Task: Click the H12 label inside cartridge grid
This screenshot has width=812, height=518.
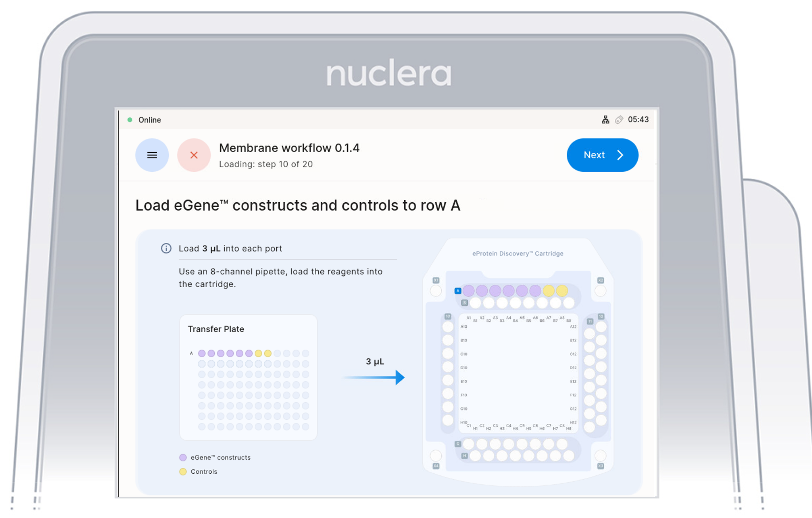Action: click(x=573, y=422)
